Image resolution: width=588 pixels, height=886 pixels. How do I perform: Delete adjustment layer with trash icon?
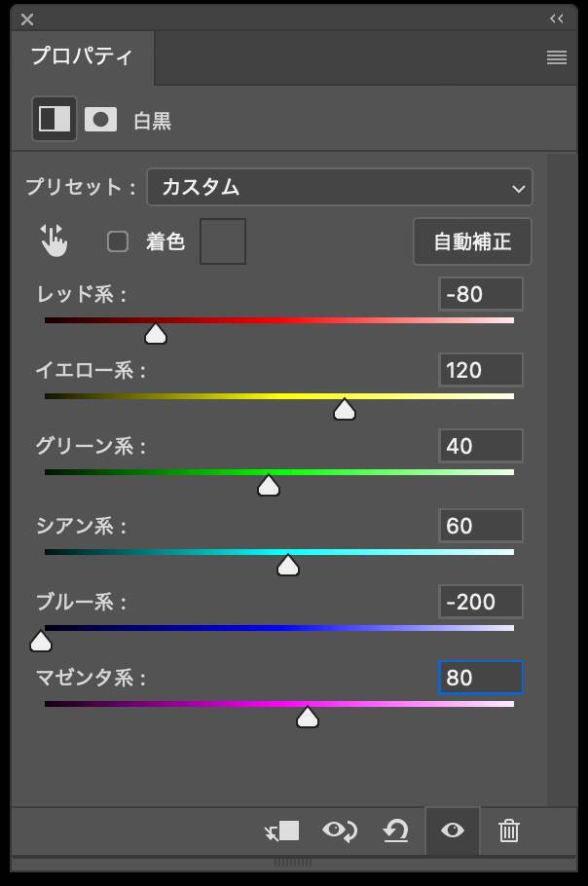(x=508, y=831)
